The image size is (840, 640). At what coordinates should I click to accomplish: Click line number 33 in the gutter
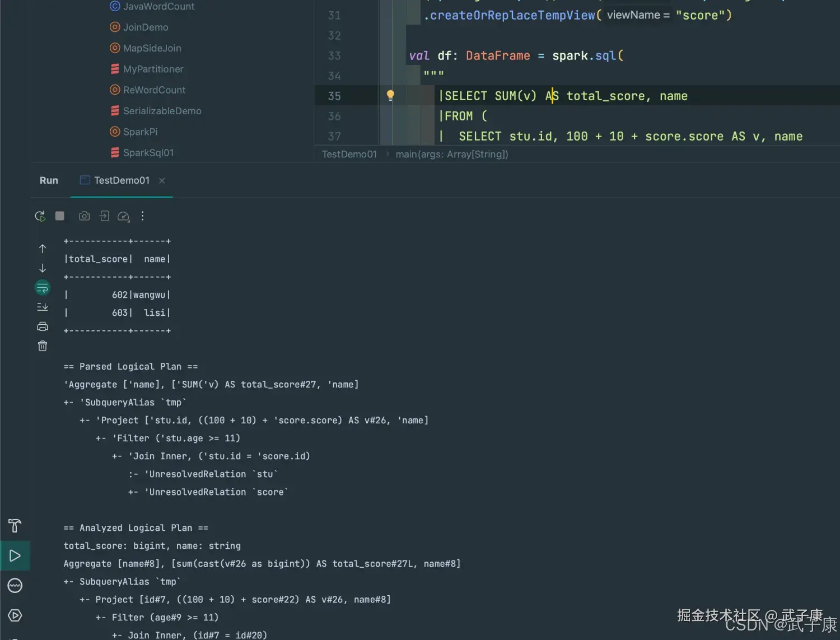[x=334, y=55]
